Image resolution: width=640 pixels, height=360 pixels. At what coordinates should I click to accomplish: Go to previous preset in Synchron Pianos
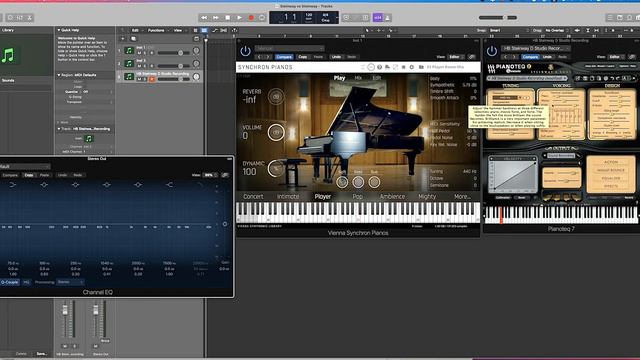point(259,57)
